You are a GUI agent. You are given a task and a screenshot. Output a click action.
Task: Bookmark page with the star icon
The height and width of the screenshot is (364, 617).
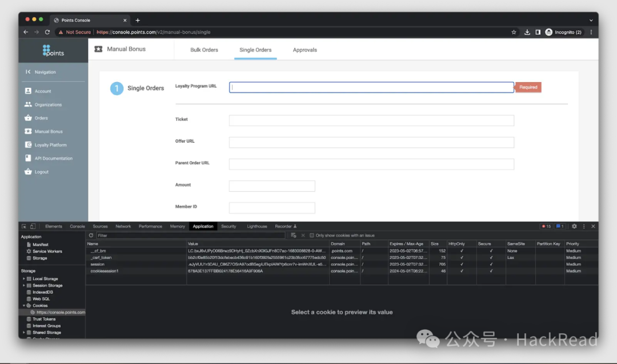point(514,32)
